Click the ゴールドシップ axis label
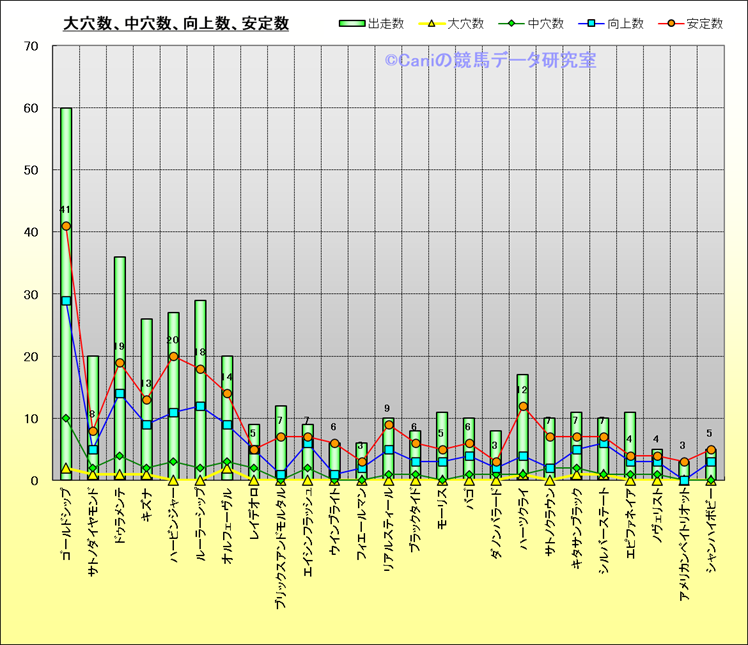Image resolution: width=748 pixels, height=645 pixels. [67, 523]
